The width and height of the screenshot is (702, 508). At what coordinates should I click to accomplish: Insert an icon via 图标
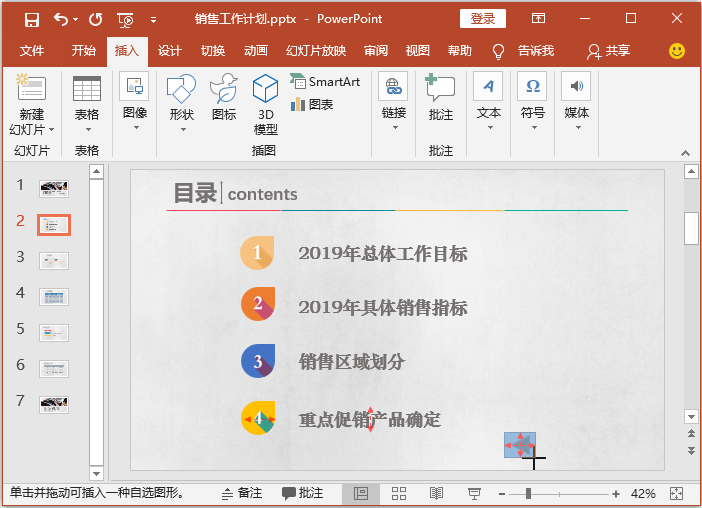(x=224, y=98)
